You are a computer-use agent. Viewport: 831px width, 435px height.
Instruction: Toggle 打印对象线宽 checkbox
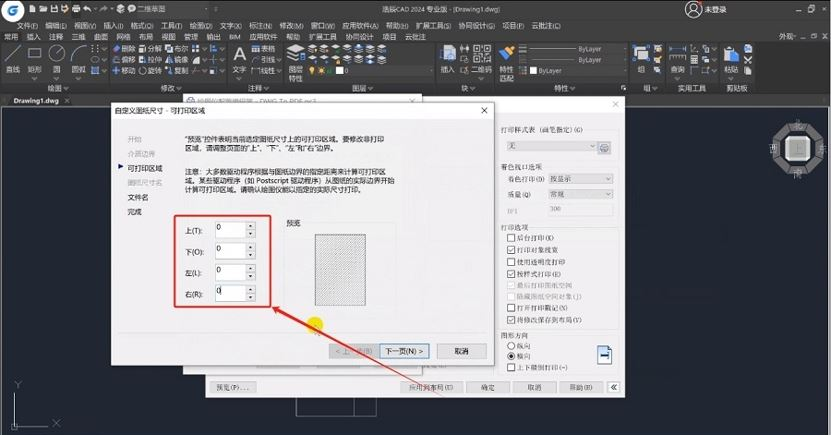pos(511,250)
